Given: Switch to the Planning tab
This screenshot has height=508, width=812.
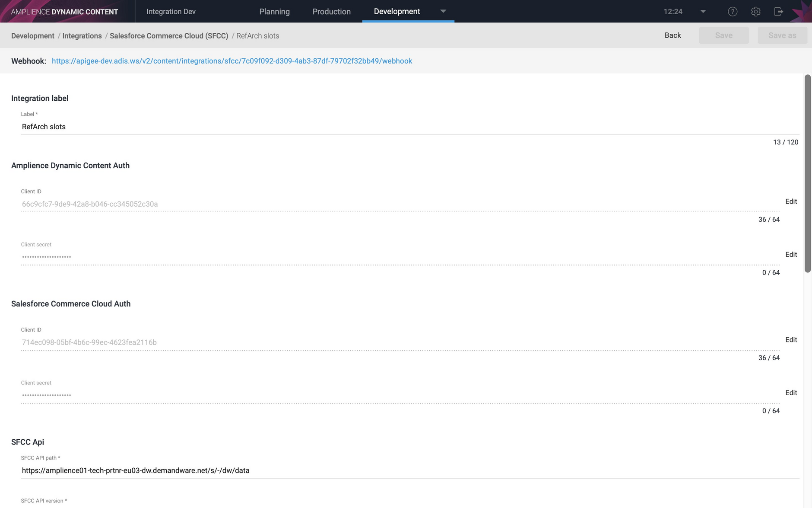Looking at the screenshot, I should (274, 12).
